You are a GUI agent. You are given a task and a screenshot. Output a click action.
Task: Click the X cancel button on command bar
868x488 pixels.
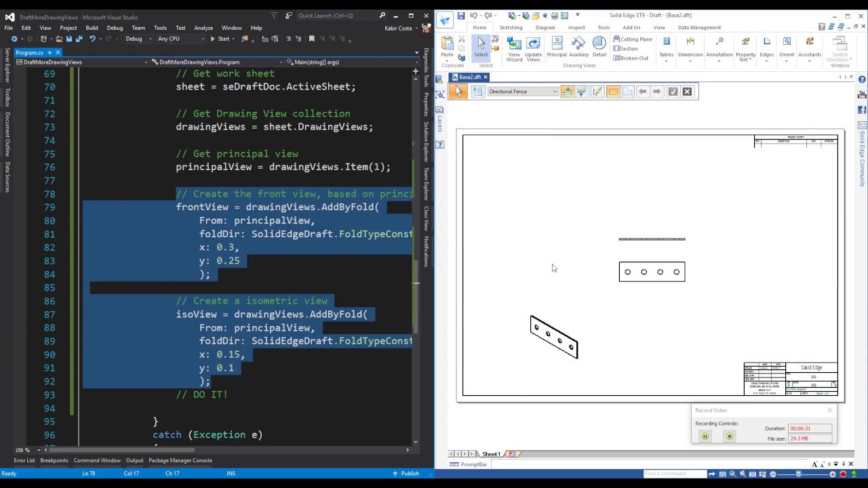(687, 91)
